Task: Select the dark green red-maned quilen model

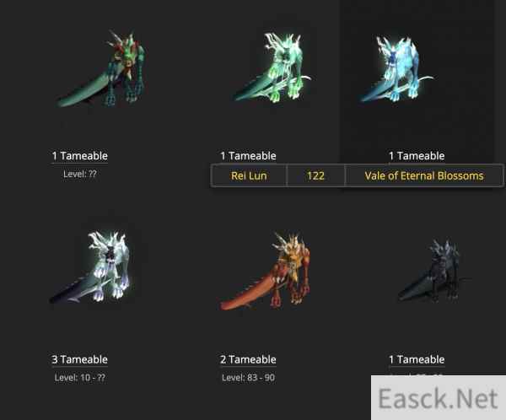Action: click(x=100, y=69)
